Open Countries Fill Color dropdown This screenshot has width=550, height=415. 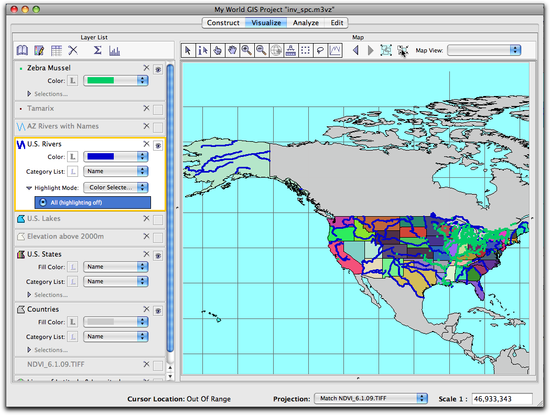point(116,322)
